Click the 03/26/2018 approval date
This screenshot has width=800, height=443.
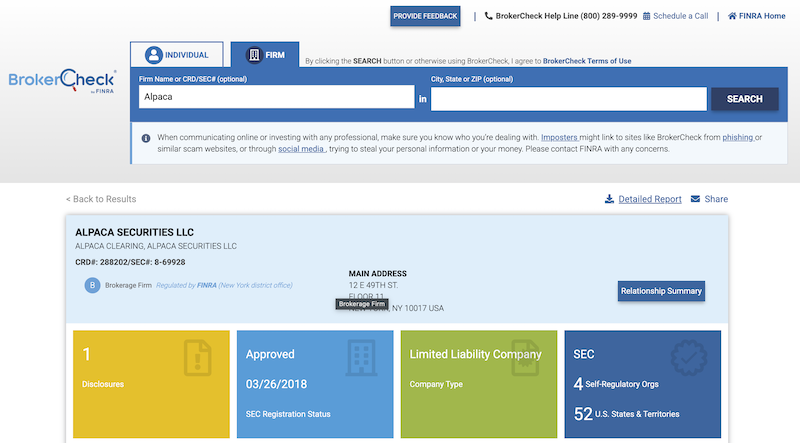click(277, 384)
